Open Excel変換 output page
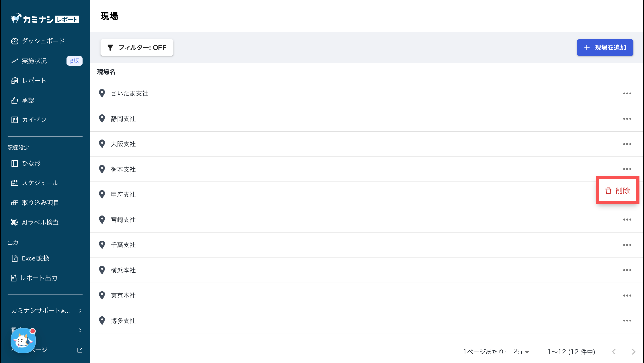The image size is (644, 363). (35, 258)
